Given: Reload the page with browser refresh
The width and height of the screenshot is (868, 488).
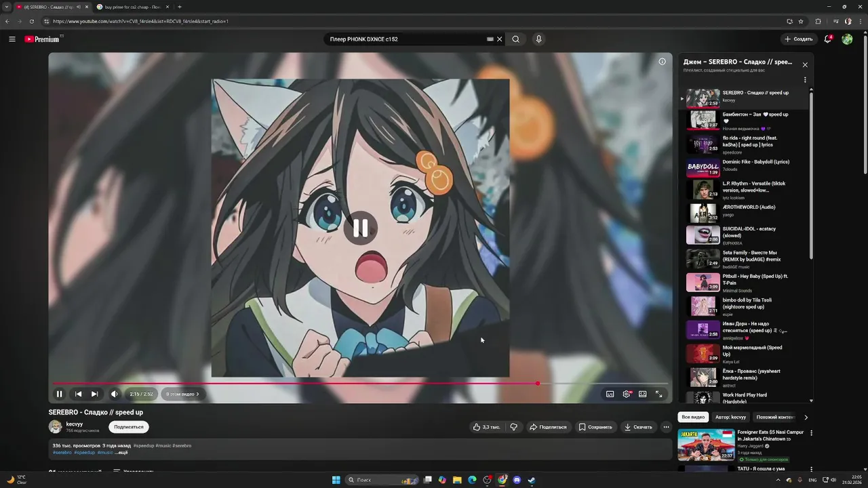Looking at the screenshot, I should (x=31, y=21).
